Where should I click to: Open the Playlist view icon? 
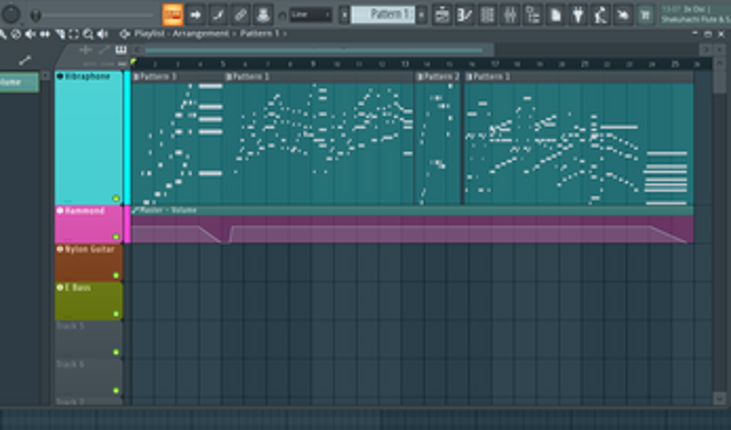[441, 15]
